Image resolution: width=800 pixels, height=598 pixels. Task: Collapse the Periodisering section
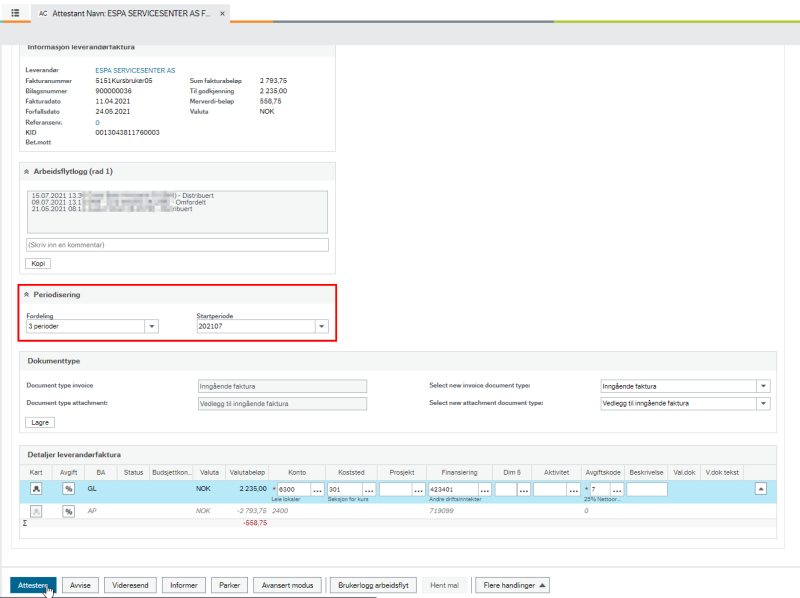[x=27, y=295]
